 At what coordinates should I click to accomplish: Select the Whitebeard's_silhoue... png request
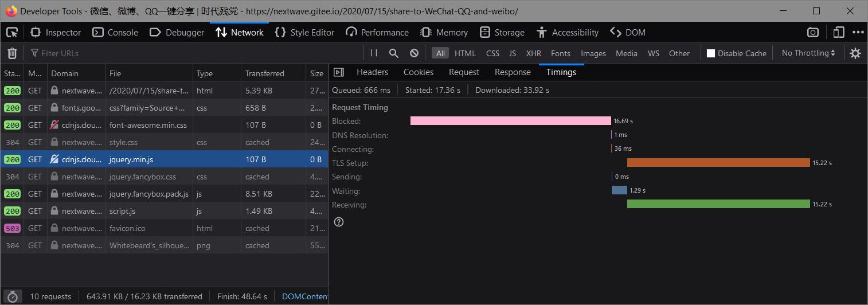tap(164, 245)
